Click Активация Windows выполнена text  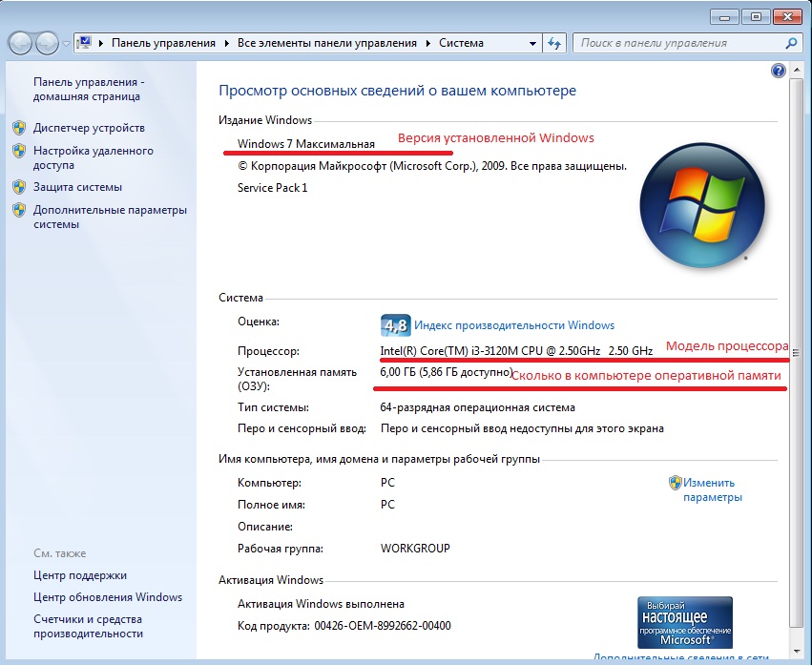(x=321, y=604)
